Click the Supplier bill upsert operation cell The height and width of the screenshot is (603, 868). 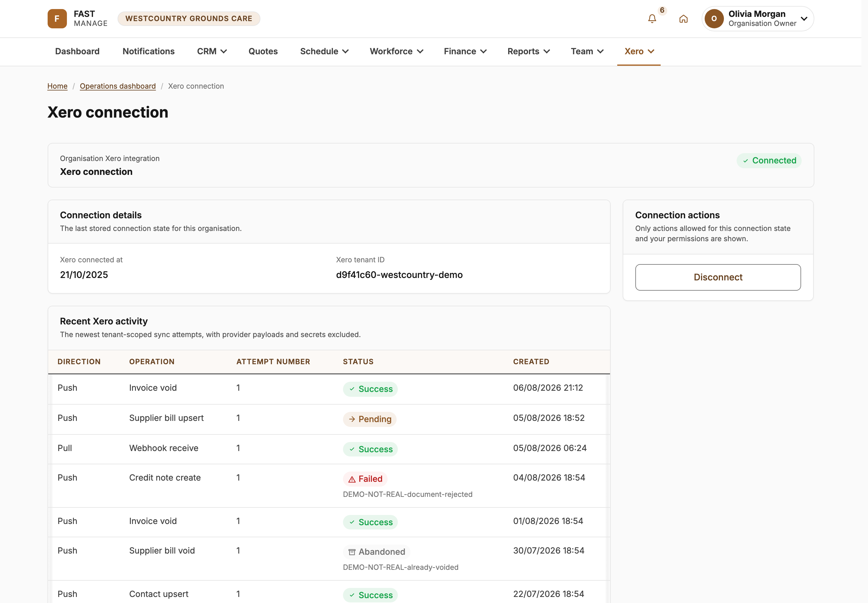166,418
